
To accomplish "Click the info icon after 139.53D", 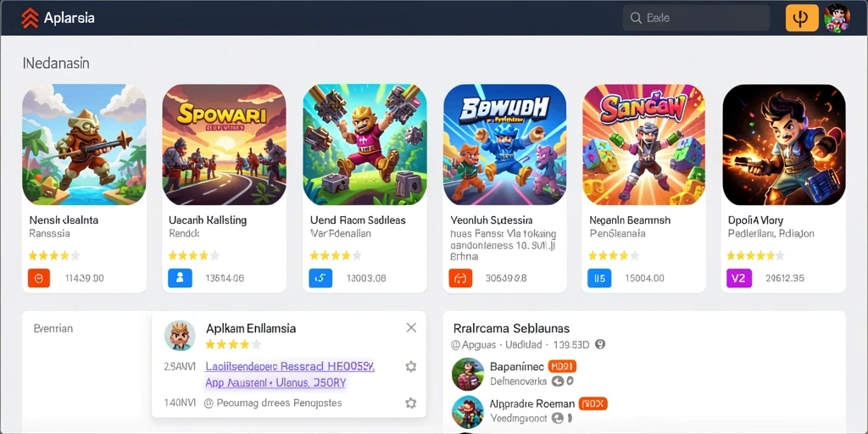I will pyautogui.click(x=599, y=344).
